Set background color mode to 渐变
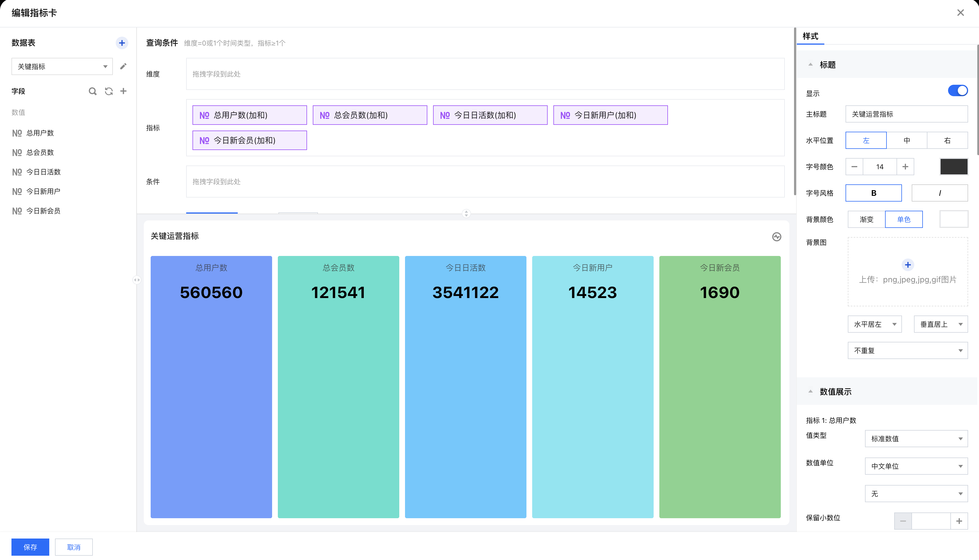 (x=866, y=219)
